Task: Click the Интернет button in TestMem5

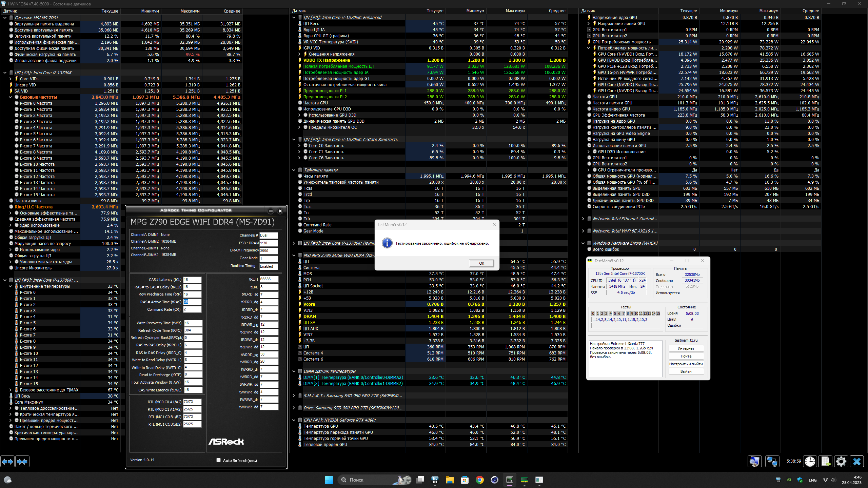Action: point(686,348)
